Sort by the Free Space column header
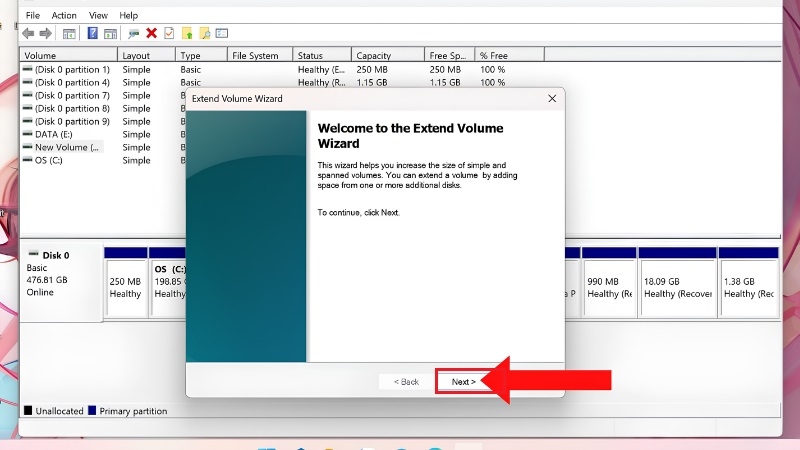This screenshot has height=450, width=800. (449, 55)
